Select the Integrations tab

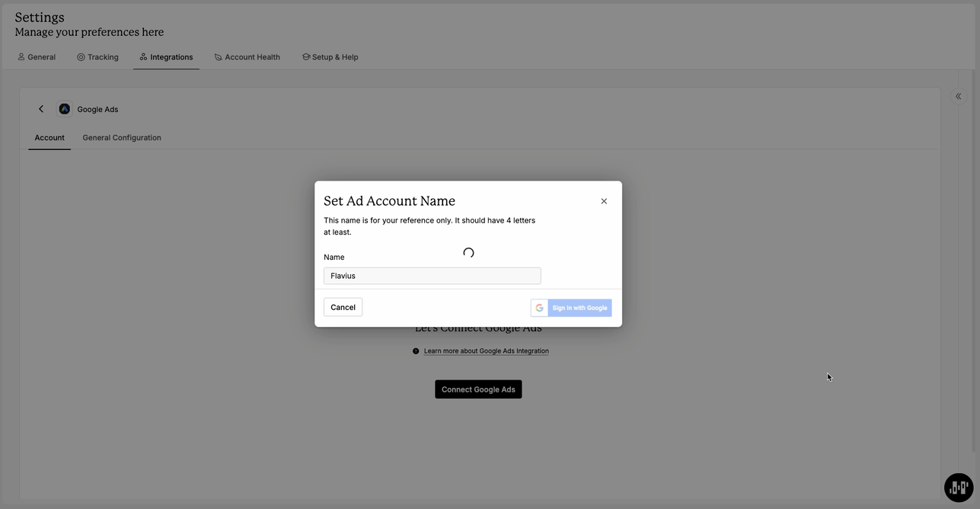click(x=166, y=57)
